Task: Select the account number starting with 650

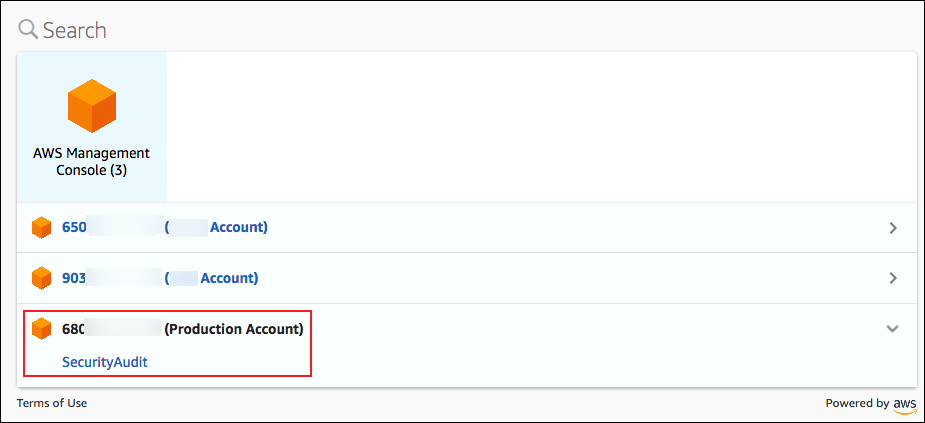Action: pos(75,227)
